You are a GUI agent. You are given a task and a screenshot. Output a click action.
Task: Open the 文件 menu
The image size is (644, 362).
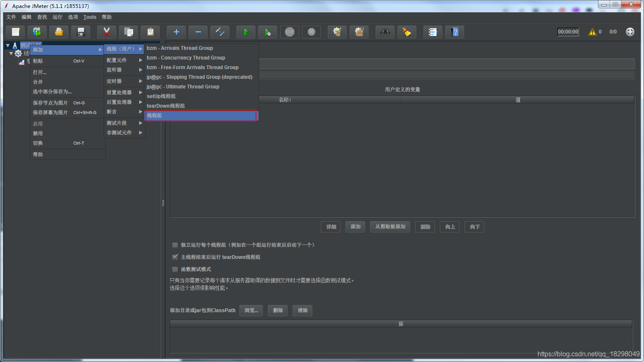click(11, 17)
